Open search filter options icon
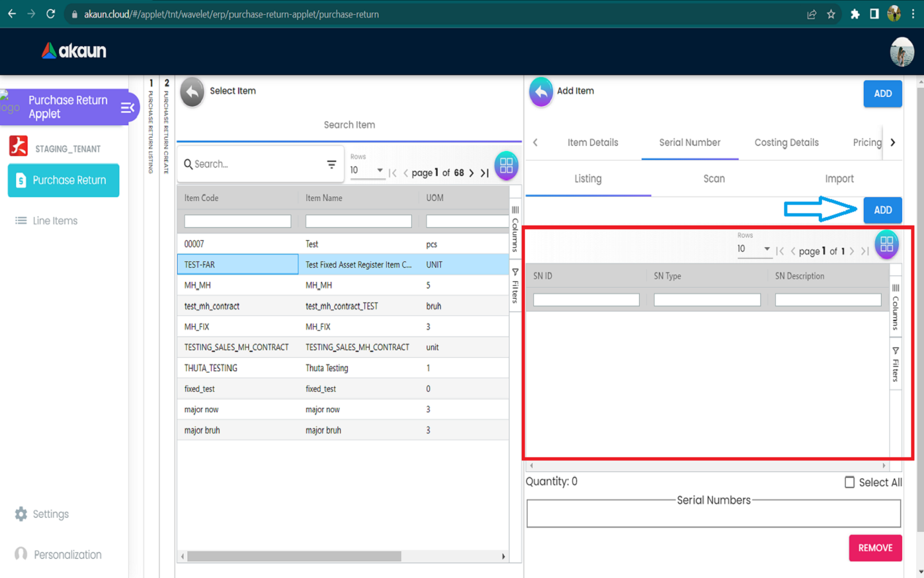This screenshot has height=578, width=924. [x=331, y=164]
